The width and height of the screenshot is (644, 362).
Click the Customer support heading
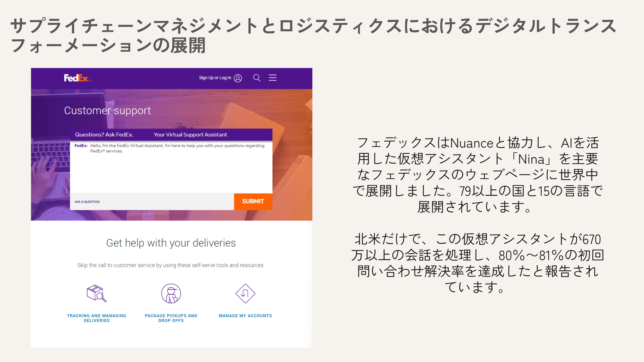107,111
